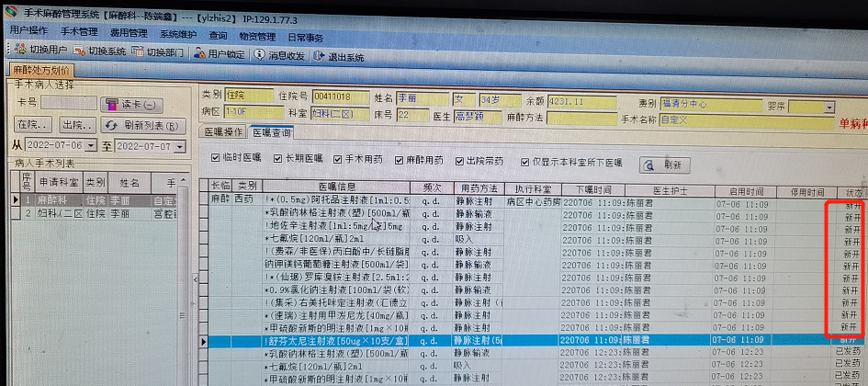Open the 用户操作 menu
This screenshot has height=386, width=868.
[28, 30]
